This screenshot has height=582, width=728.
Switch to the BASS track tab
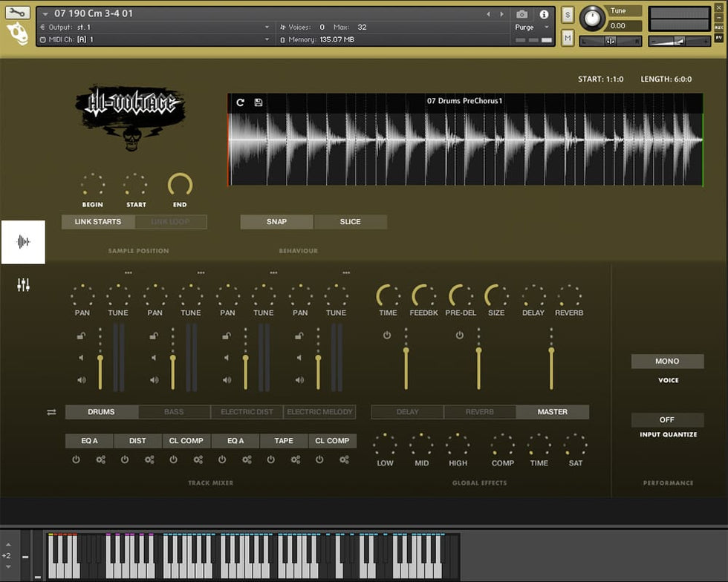[174, 412]
